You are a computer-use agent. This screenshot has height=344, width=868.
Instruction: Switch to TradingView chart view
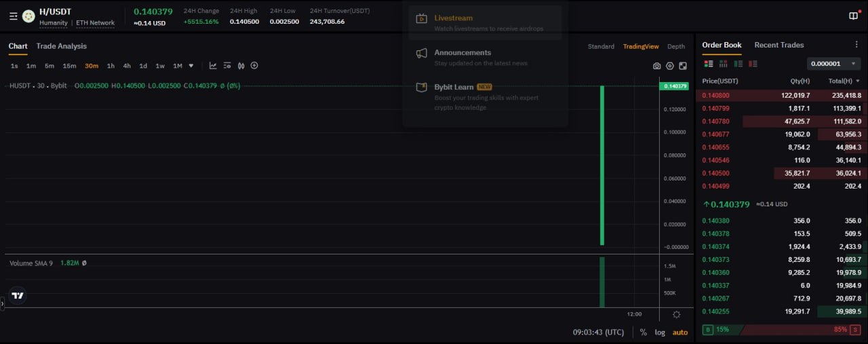(641, 47)
